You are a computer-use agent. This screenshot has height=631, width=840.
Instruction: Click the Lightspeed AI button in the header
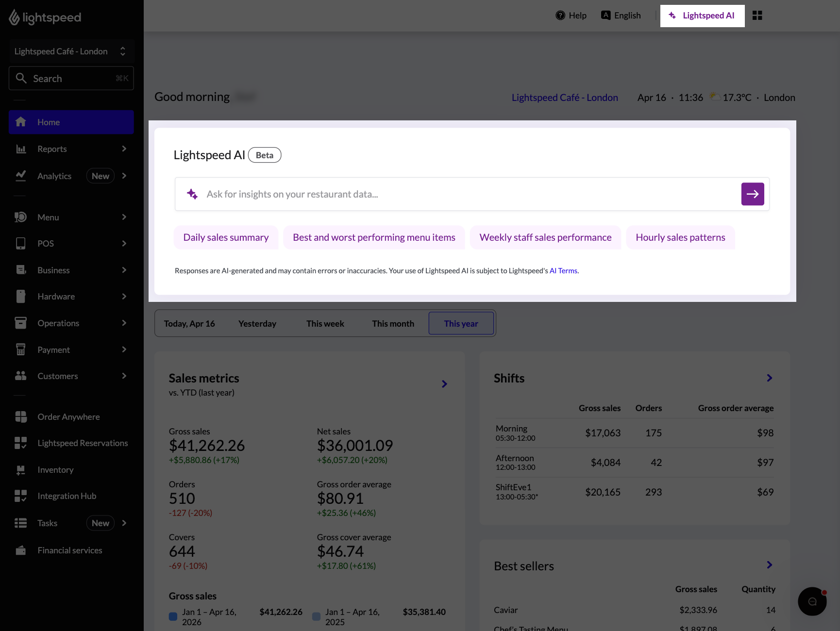(x=702, y=15)
